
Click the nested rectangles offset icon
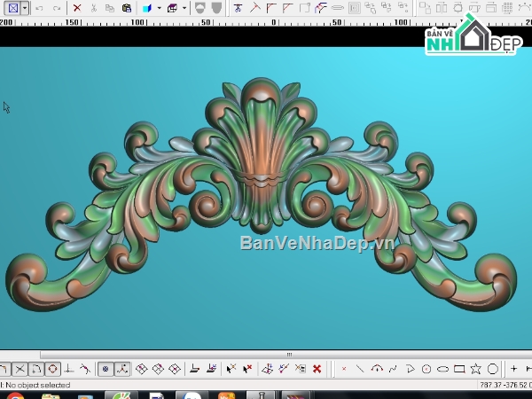coord(354,8)
